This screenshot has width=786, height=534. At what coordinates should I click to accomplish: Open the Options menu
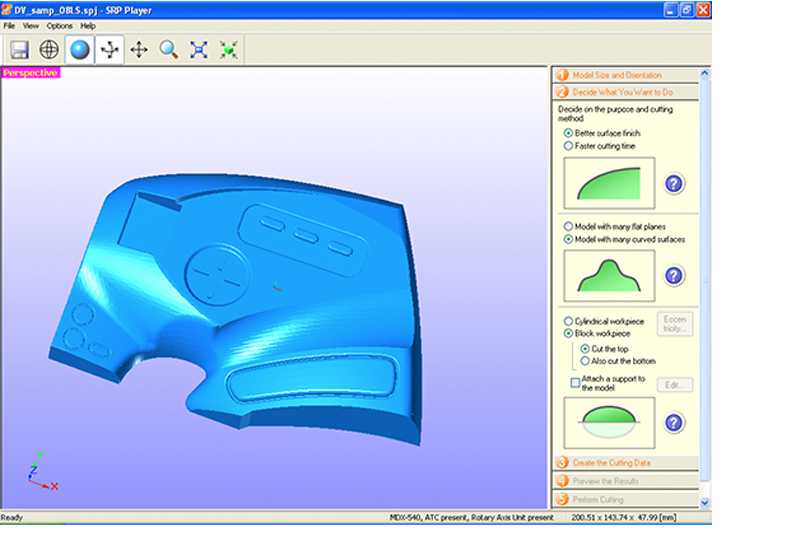pyautogui.click(x=59, y=25)
